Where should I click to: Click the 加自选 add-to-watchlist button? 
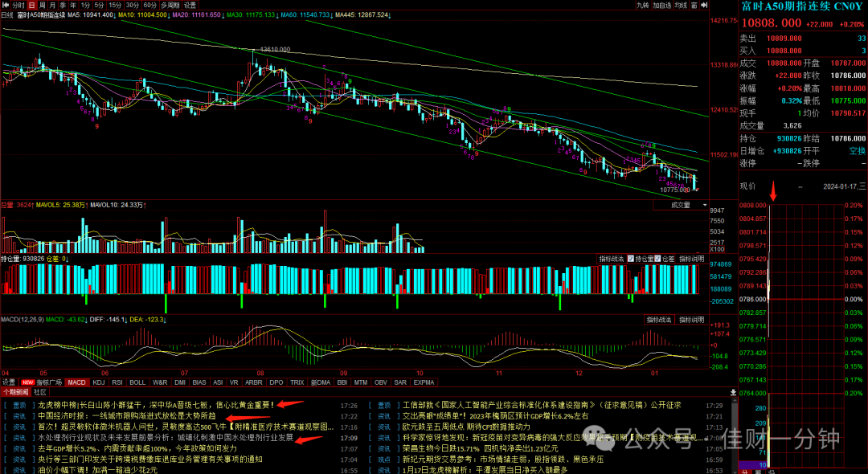point(662,5)
